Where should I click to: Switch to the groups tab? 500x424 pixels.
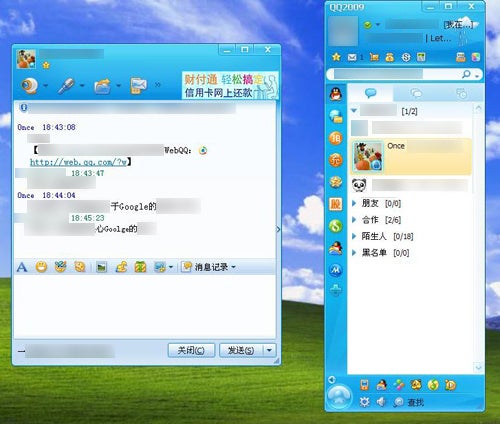416,93
